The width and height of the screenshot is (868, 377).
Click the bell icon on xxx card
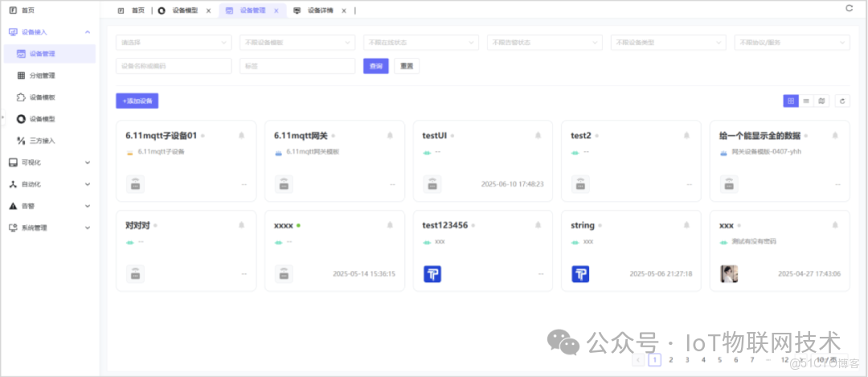tap(835, 225)
